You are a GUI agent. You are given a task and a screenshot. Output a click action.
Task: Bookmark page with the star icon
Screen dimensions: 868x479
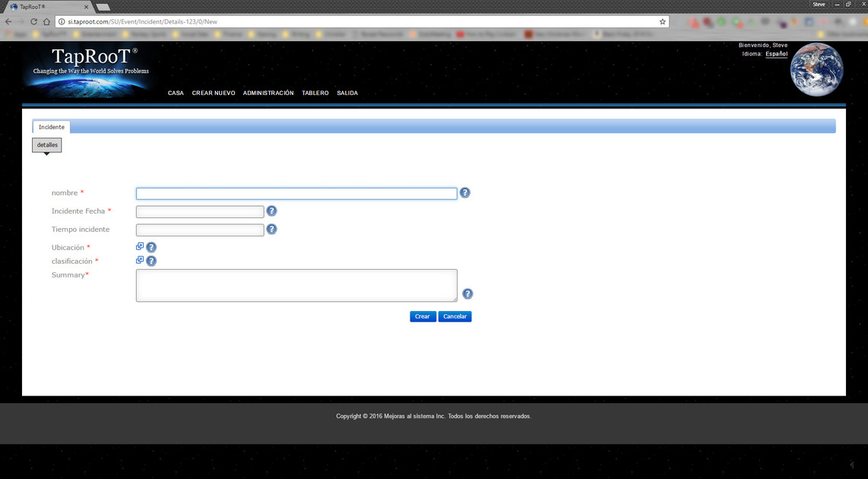click(x=662, y=21)
